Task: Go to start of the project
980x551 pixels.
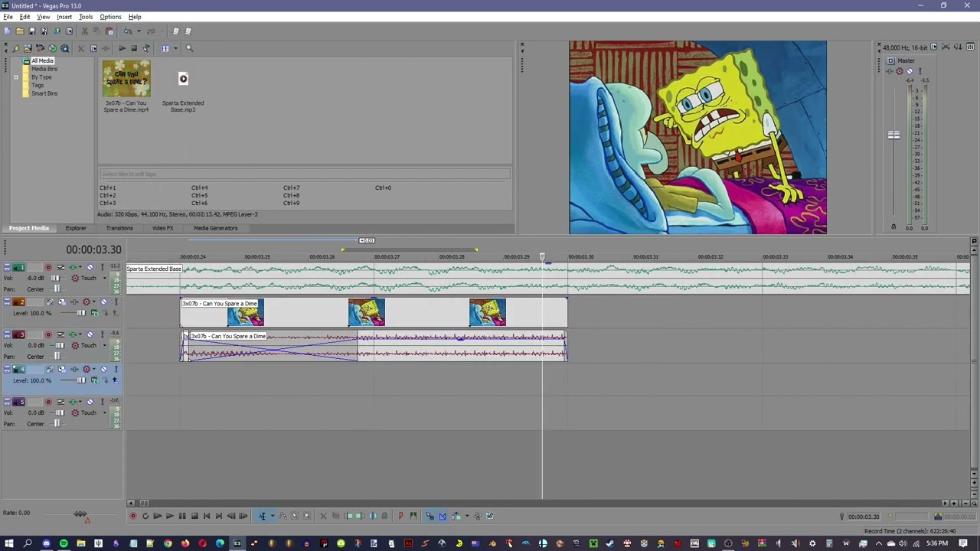Action: 206,516
